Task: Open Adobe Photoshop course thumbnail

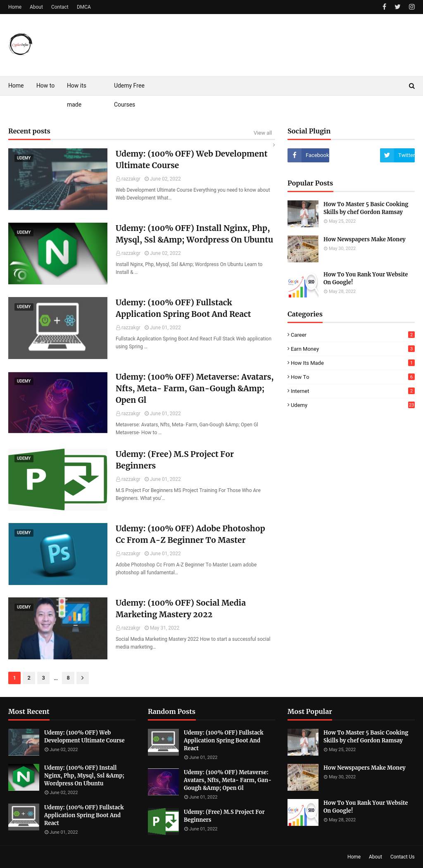Action: point(58,554)
